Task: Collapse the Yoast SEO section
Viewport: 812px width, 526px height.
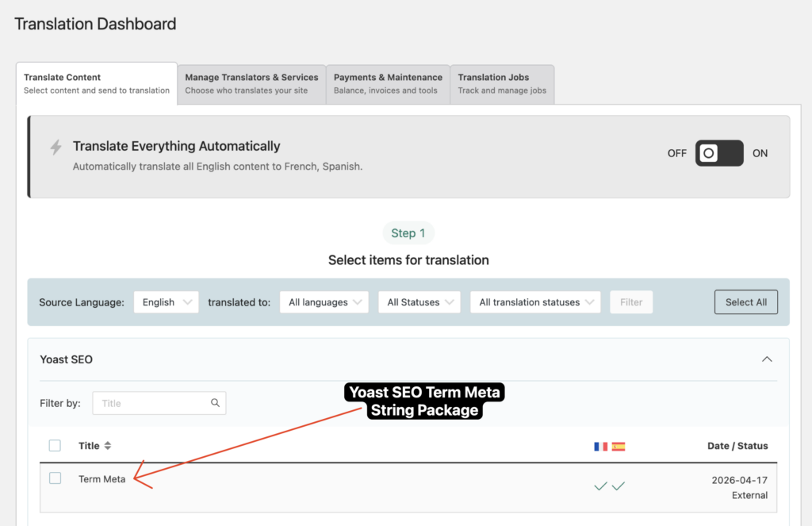Action: (x=767, y=359)
